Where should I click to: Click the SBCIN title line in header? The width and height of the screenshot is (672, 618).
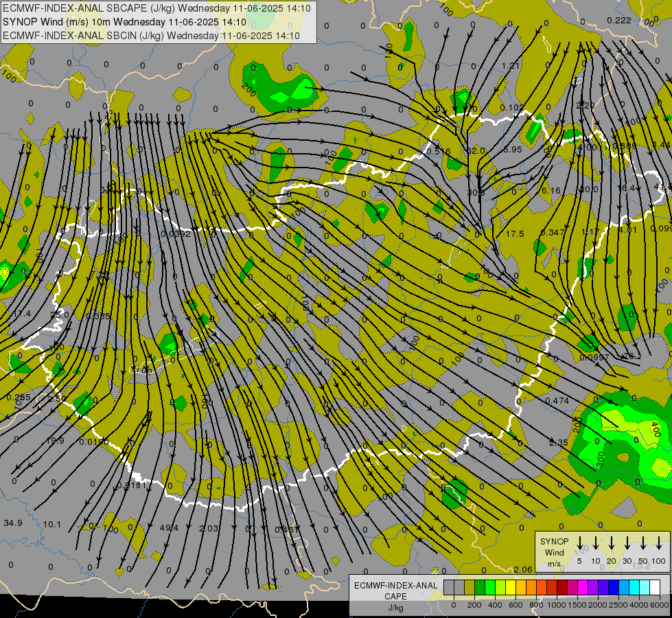tap(151, 36)
